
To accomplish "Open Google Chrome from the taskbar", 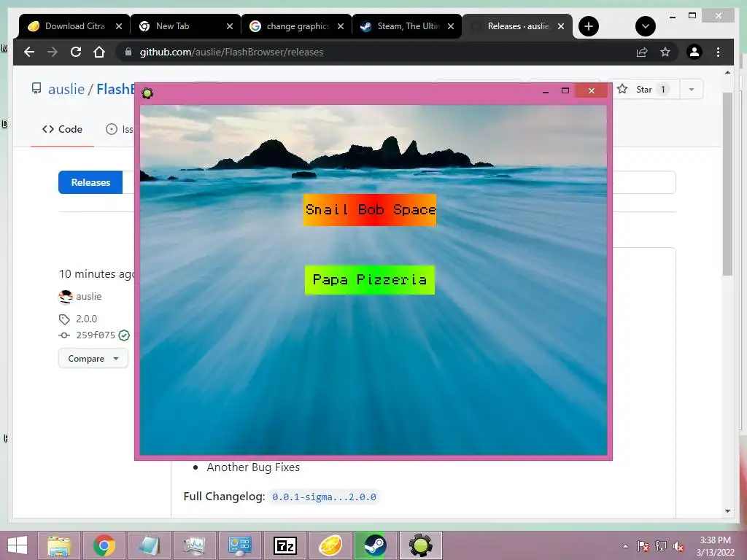I will (104, 545).
